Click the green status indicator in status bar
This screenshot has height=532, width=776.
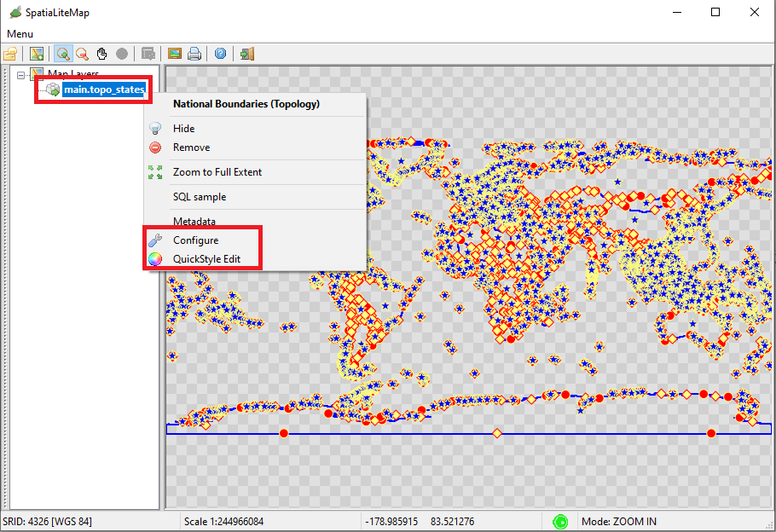tap(560, 522)
